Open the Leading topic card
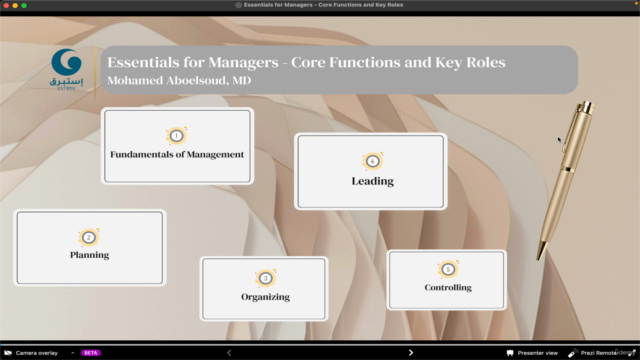 (x=371, y=171)
